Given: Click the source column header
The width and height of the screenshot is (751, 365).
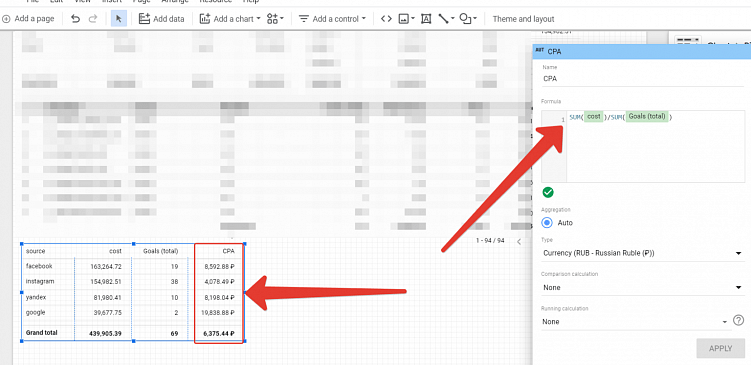Looking at the screenshot, I should (35, 251).
